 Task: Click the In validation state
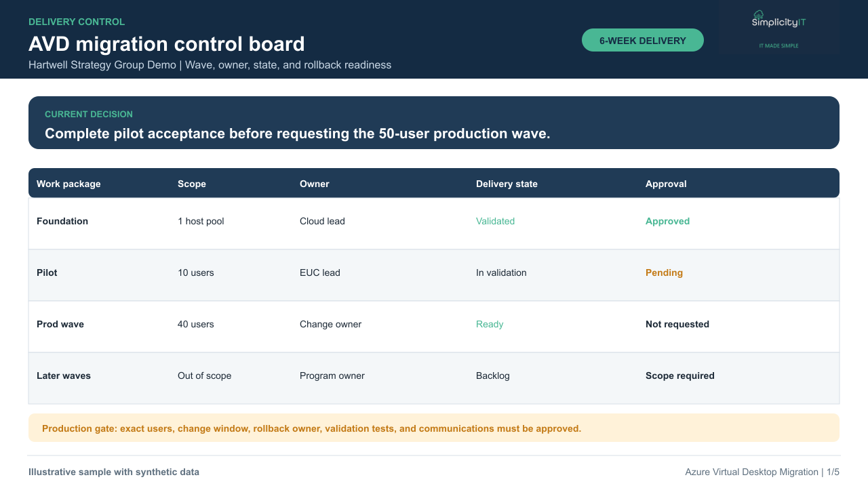[501, 272]
